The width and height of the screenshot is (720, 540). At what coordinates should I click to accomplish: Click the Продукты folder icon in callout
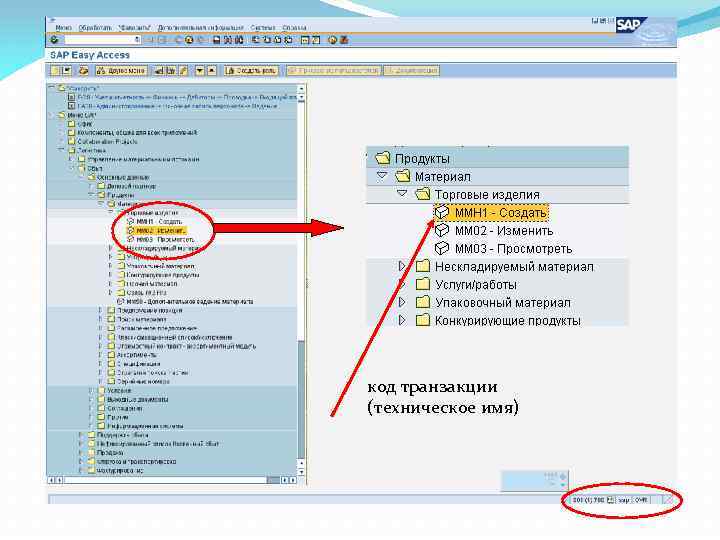click(x=382, y=158)
